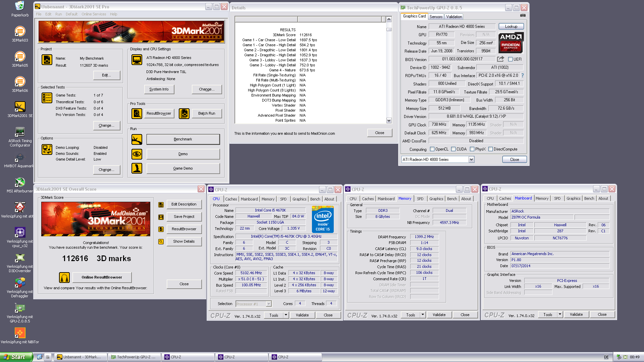Click the Benchmark button in Run section
The width and height of the screenshot is (644, 362).
(x=183, y=139)
